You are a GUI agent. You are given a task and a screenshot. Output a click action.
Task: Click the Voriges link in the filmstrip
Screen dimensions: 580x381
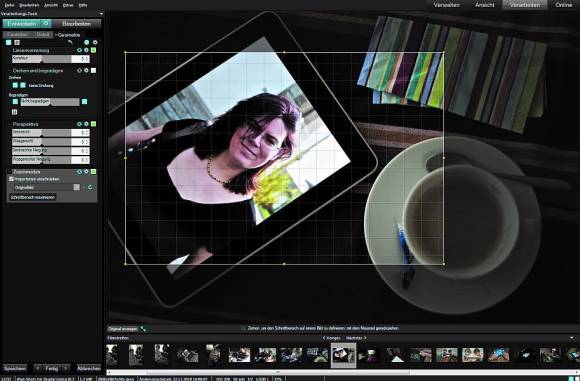[331, 338]
